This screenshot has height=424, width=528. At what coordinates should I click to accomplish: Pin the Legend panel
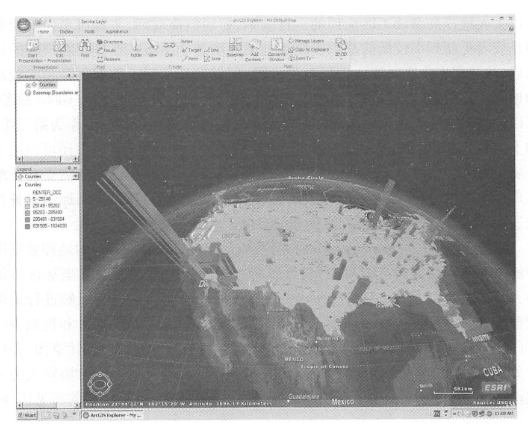tap(69, 168)
